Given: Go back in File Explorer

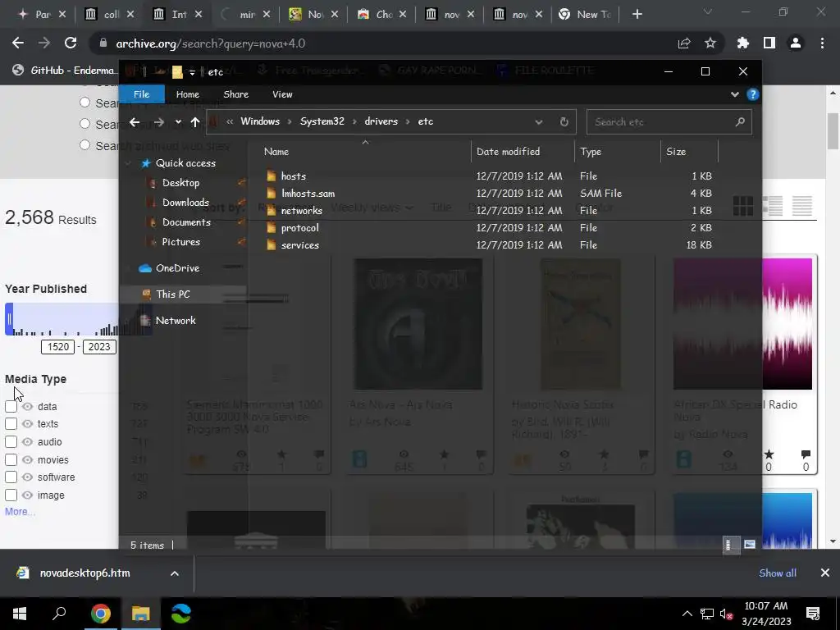Looking at the screenshot, I should pos(135,122).
